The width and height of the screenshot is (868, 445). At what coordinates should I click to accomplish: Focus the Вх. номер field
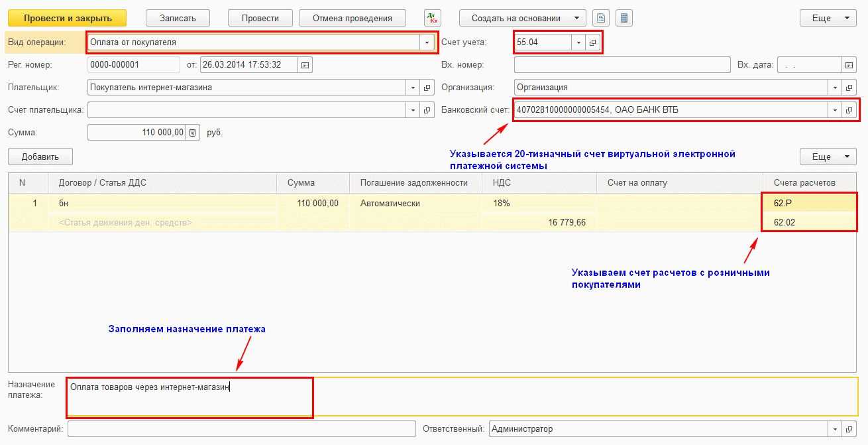coord(622,65)
